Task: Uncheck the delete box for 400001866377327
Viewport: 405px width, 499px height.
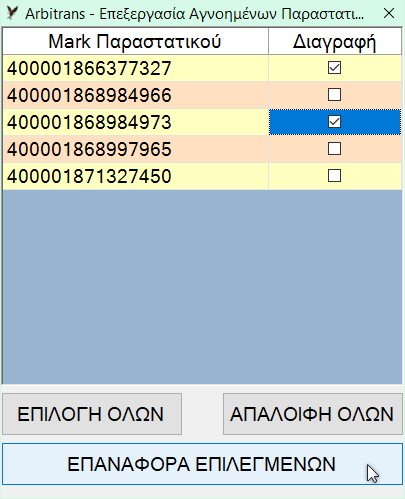Action: pyautogui.click(x=334, y=68)
